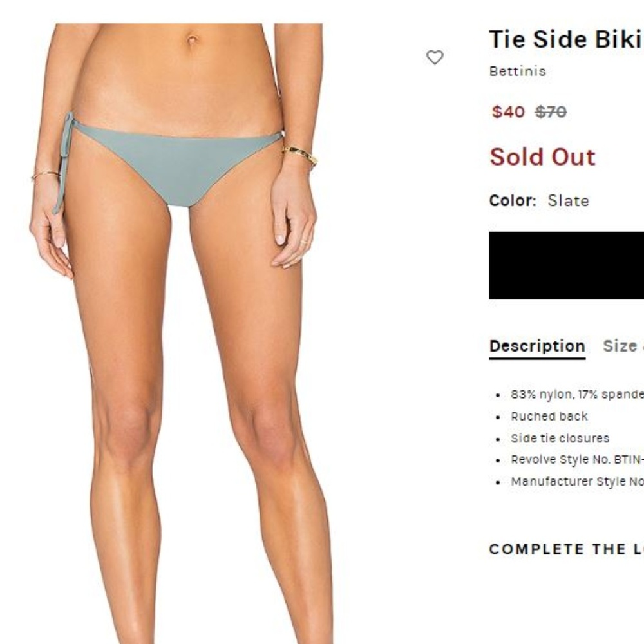Screen dimensions: 644x644
Task: Click the Color: Slate label
Action: pos(539,201)
